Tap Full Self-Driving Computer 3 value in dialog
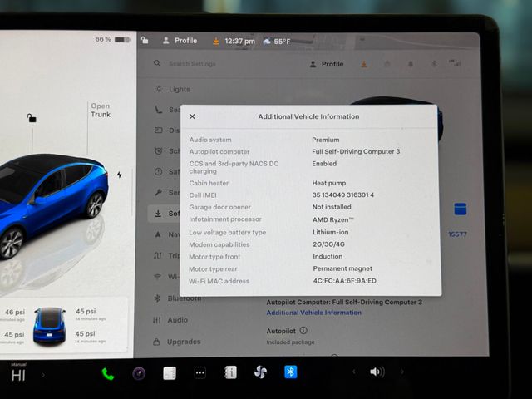532x399 pixels. click(x=356, y=151)
